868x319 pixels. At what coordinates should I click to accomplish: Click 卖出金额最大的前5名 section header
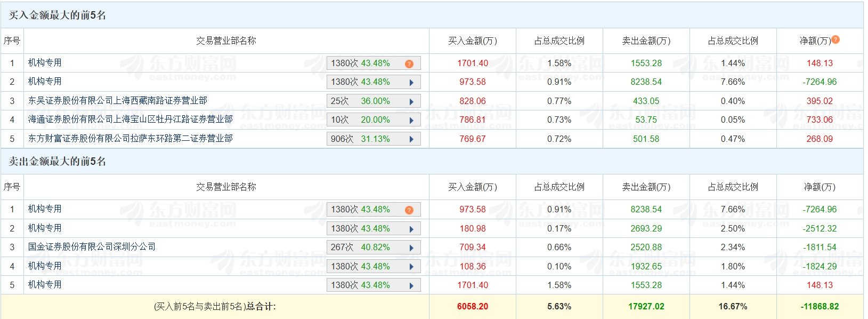pyautogui.click(x=58, y=161)
